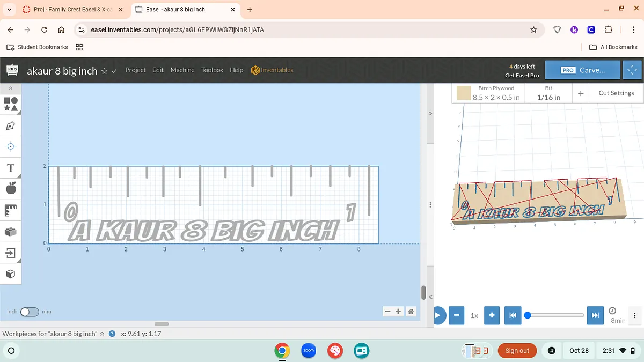
Task: Open Cut Settings panel
Action: pos(616,93)
